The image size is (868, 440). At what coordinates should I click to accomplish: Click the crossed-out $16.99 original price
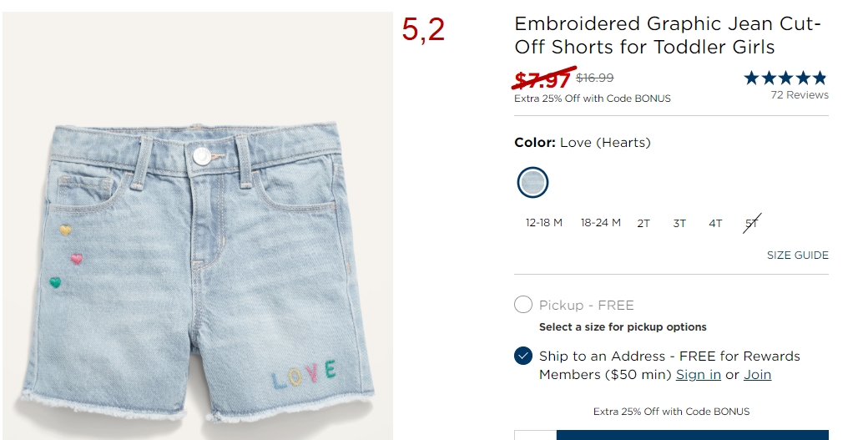(594, 78)
